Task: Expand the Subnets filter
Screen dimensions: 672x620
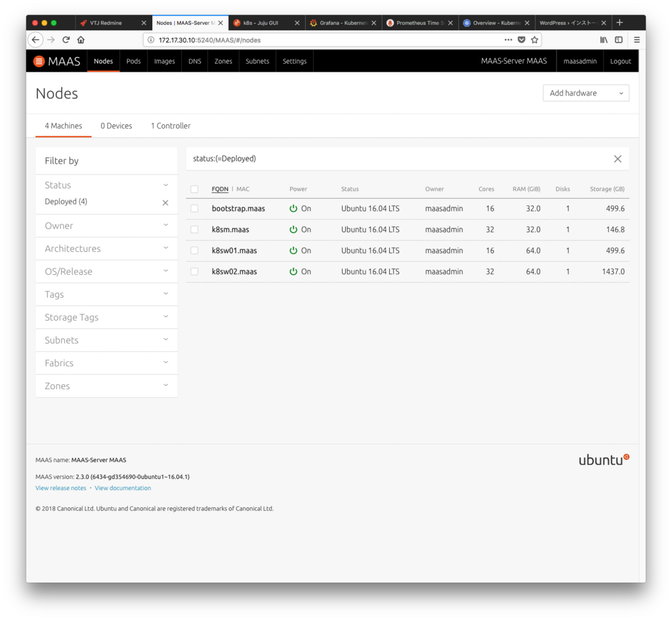Action: pos(106,341)
